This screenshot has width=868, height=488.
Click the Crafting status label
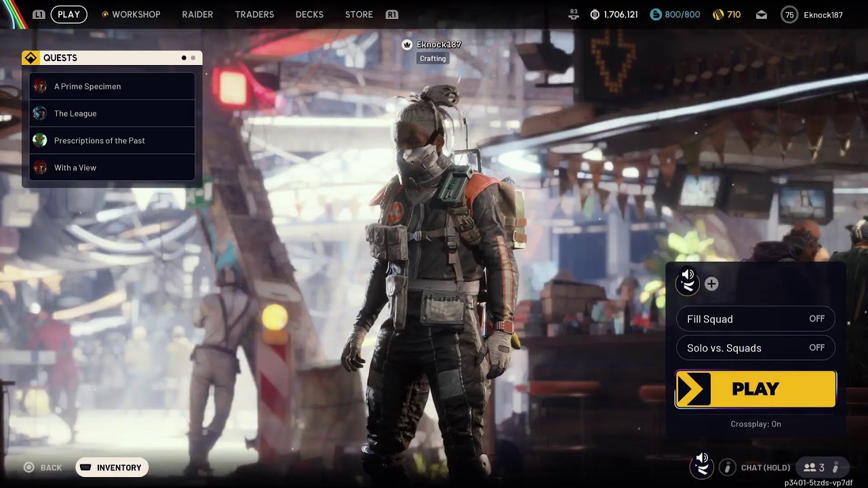433,58
